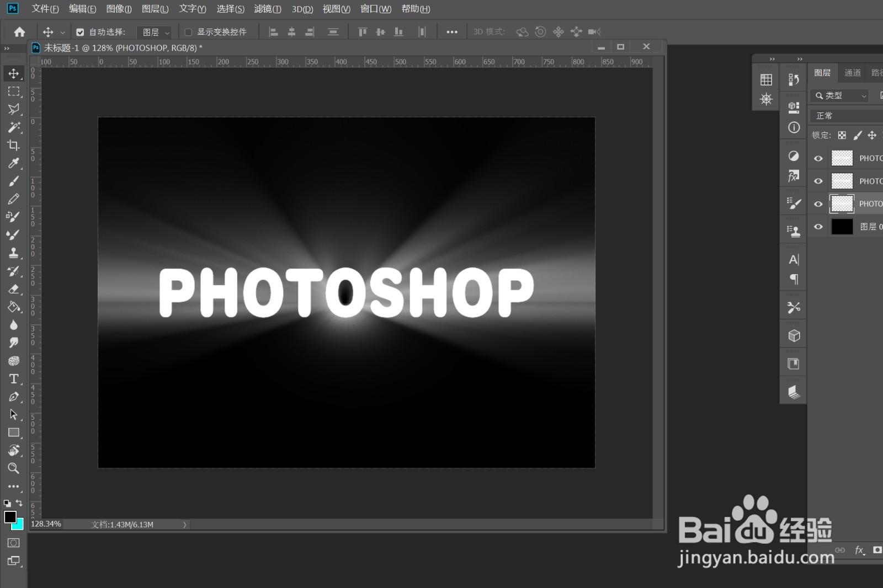This screenshot has width=883, height=588.
Task: Toggle the Auto-Select checkbox
Action: pos(80,32)
